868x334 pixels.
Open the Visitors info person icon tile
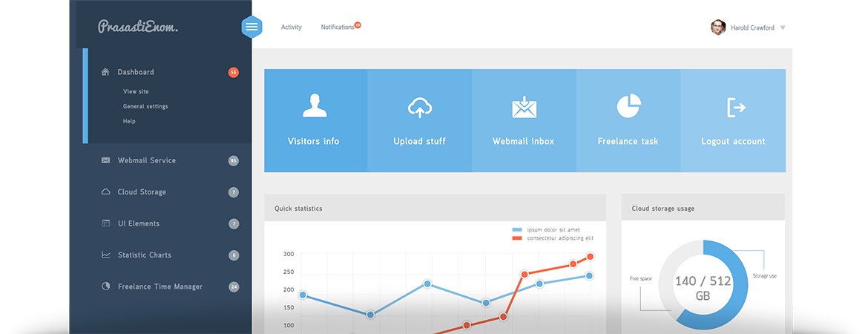pos(315,106)
